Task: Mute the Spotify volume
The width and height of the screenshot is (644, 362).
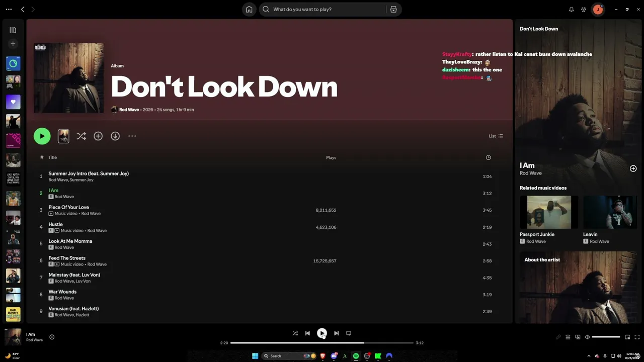Action: pos(587,337)
